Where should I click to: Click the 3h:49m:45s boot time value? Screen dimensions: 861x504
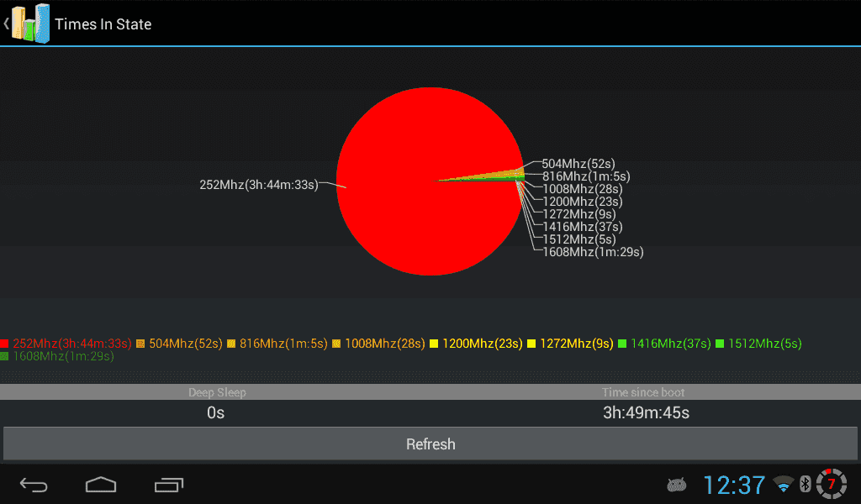[646, 412]
